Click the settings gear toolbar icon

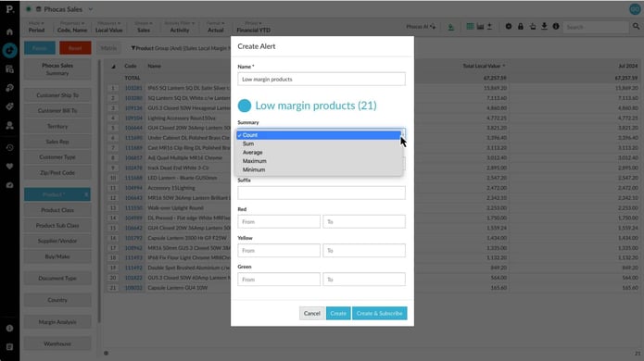click(509, 27)
